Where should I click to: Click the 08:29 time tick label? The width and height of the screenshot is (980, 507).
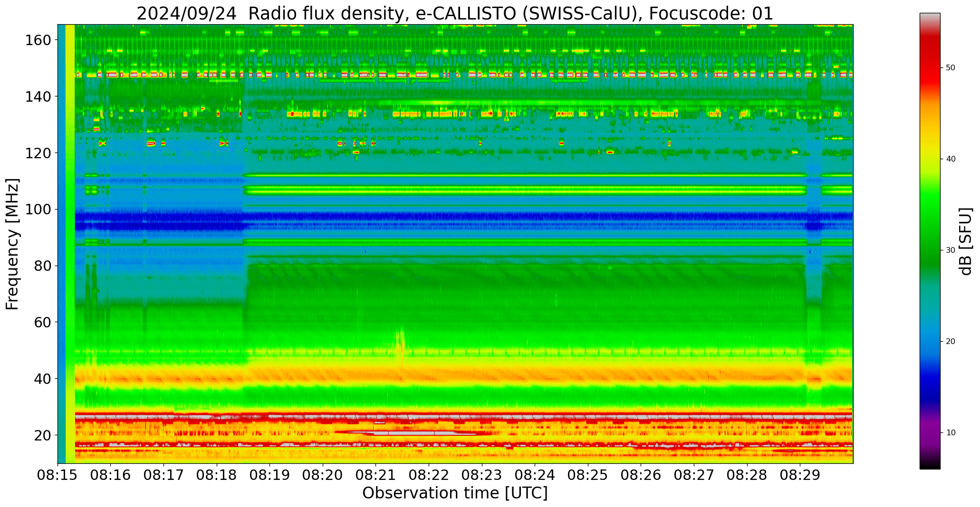[800, 475]
